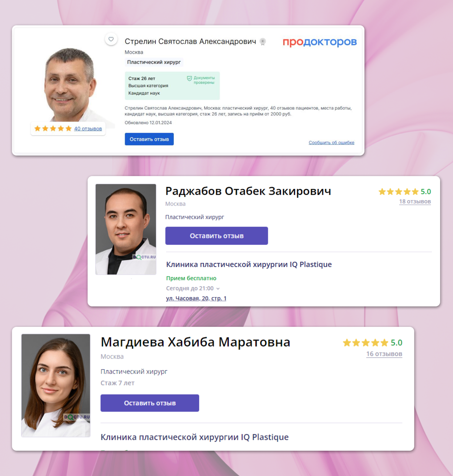Open the 40 отзывов reviews link
Image resolution: width=453 pixels, height=476 pixels.
88,129
